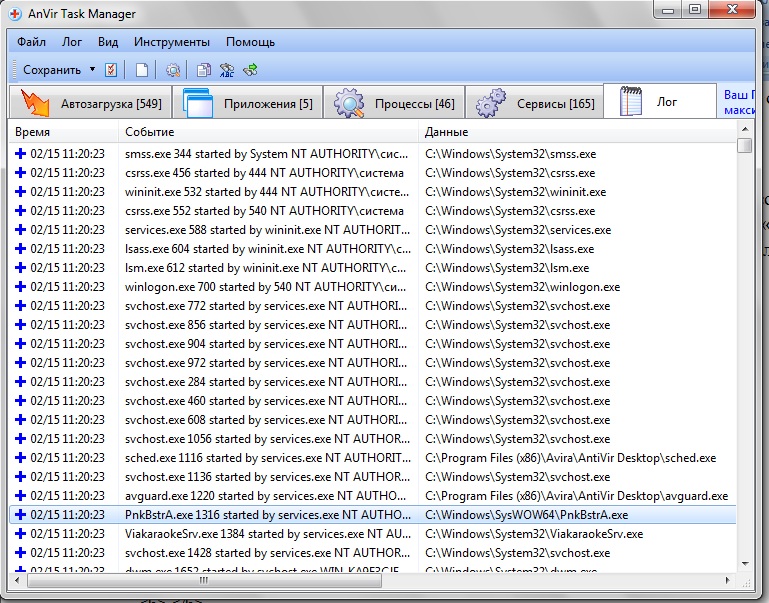769x603 pixels.
Task: Click the binoculars find-next arrow icon
Action: tap(250, 70)
